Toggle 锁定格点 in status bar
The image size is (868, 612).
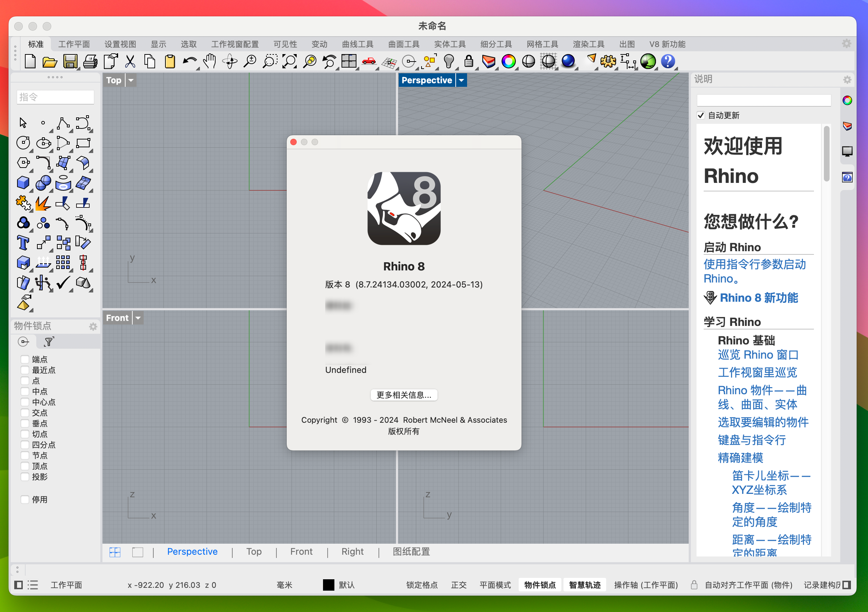point(422,585)
